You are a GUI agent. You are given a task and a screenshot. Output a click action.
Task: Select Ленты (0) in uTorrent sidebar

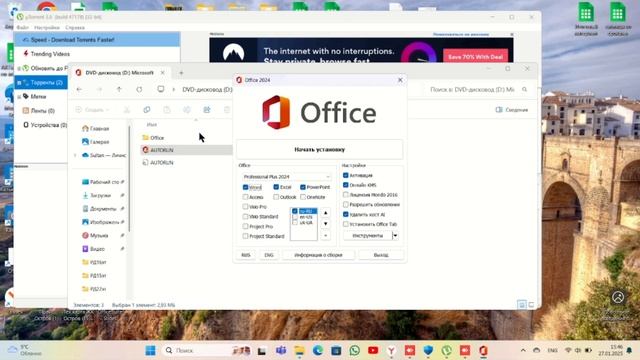tap(38, 111)
